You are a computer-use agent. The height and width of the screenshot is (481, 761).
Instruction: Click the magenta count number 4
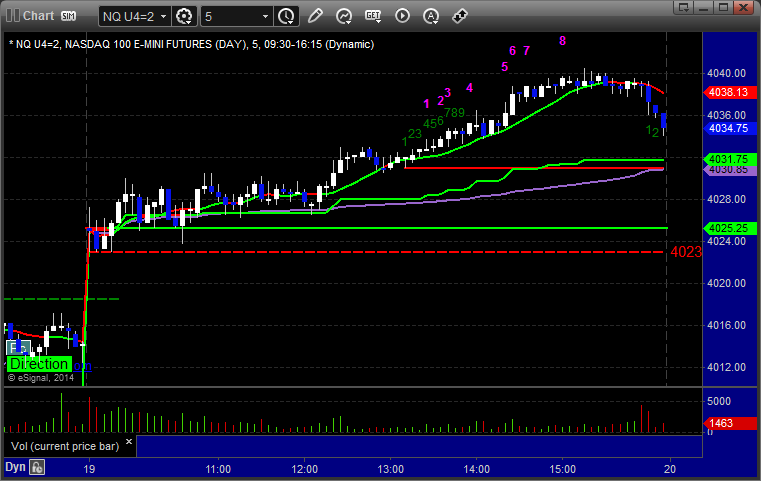[x=469, y=87]
